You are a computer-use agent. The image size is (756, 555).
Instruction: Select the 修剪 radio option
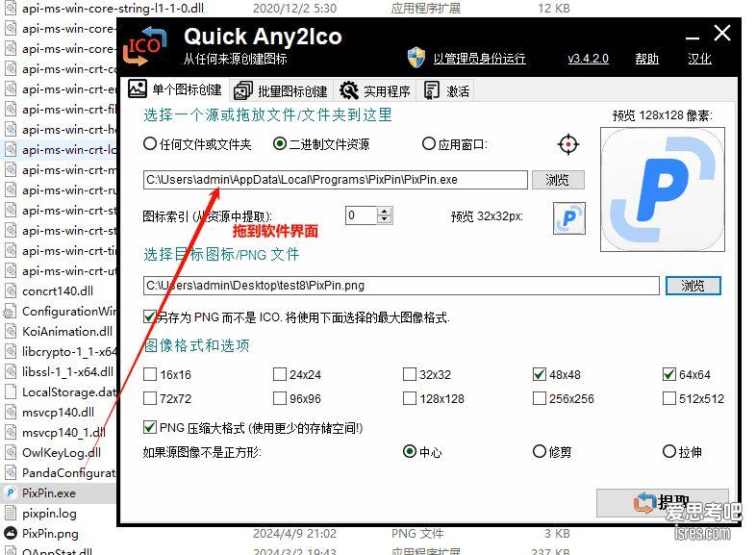tap(539, 451)
